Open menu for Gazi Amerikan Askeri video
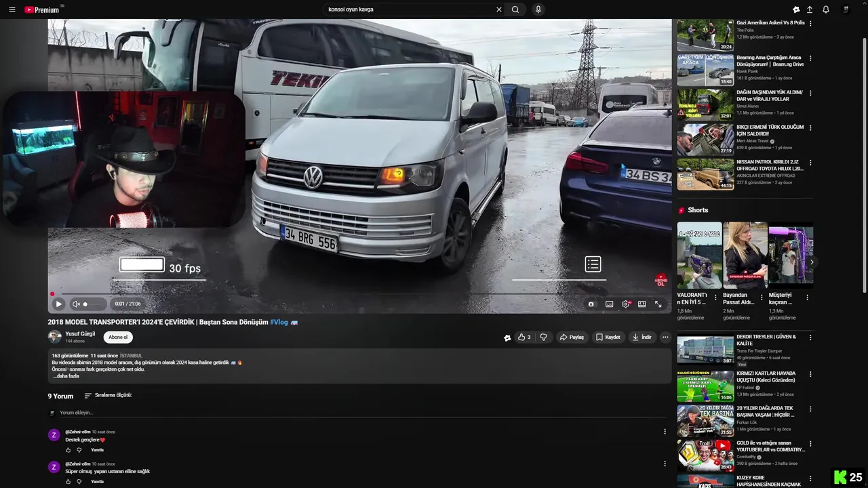This screenshot has width=868, height=488. [x=810, y=23]
